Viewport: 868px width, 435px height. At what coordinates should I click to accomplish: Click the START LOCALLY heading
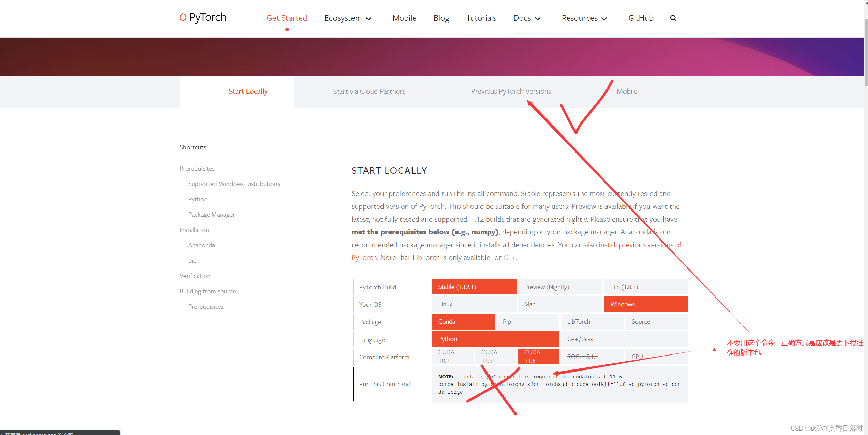[389, 171]
